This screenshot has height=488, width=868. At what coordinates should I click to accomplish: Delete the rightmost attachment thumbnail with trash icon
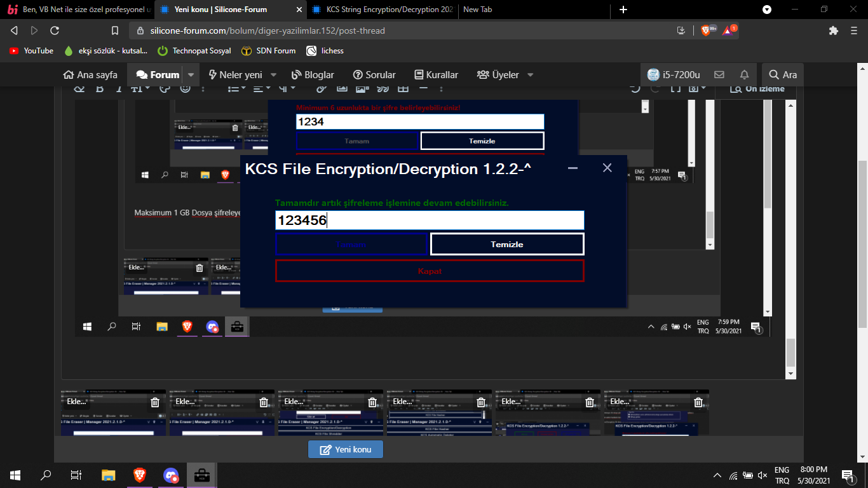(698, 402)
